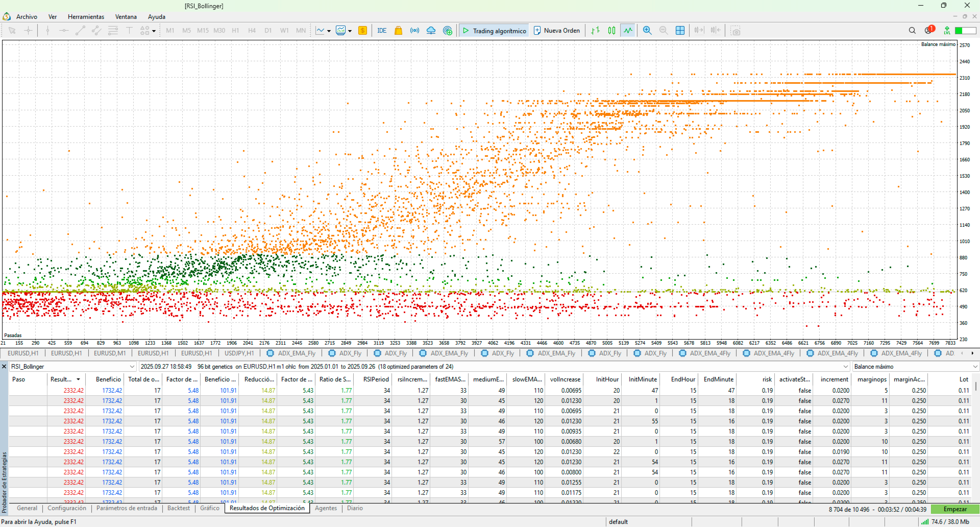Image resolution: width=980 pixels, height=527 pixels.
Task: Open the trading signals icon
Action: pos(414,31)
